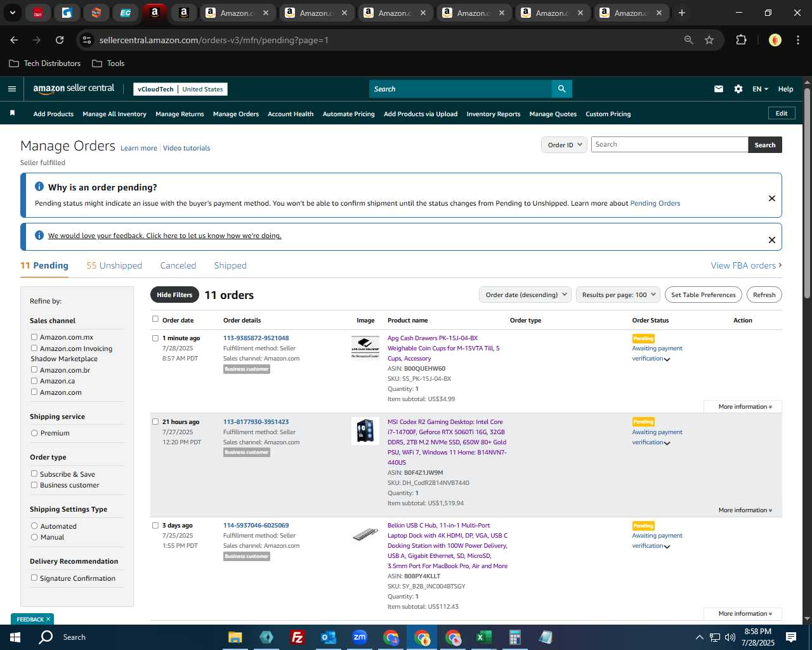
Task: Bookmark this page with the star icon
Action: click(709, 40)
